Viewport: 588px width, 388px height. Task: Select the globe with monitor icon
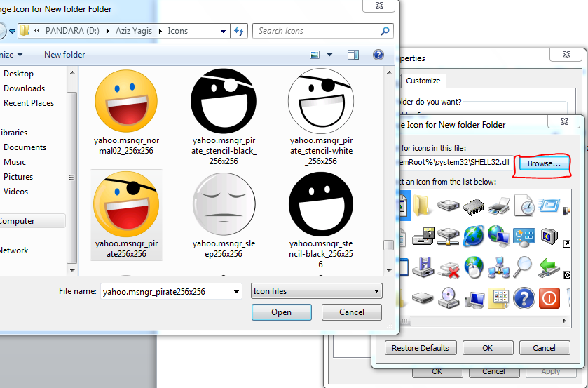[499, 236]
